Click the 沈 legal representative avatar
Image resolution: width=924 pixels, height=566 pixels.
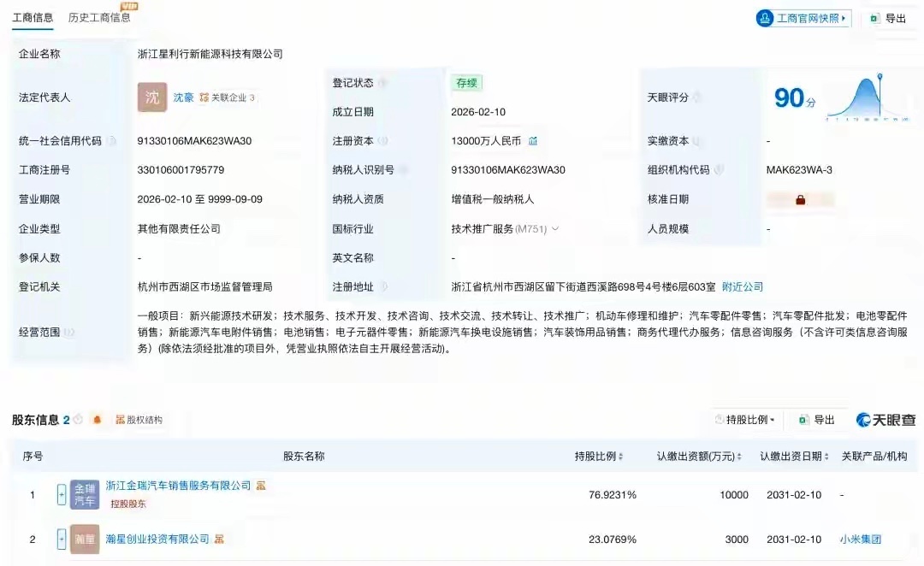pyautogui.click(x=152, y=97)
